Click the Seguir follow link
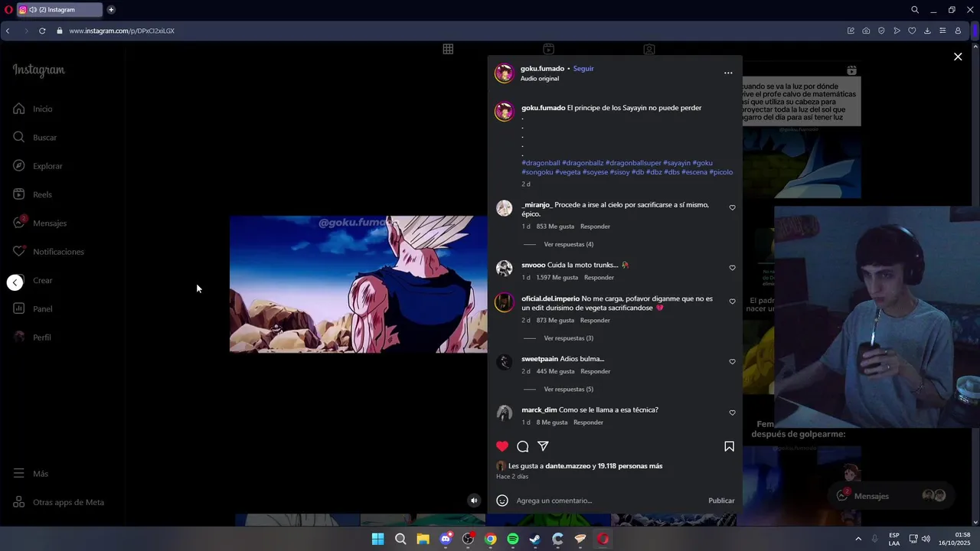Viewport: 980px width, 551px height. (583, 68)
